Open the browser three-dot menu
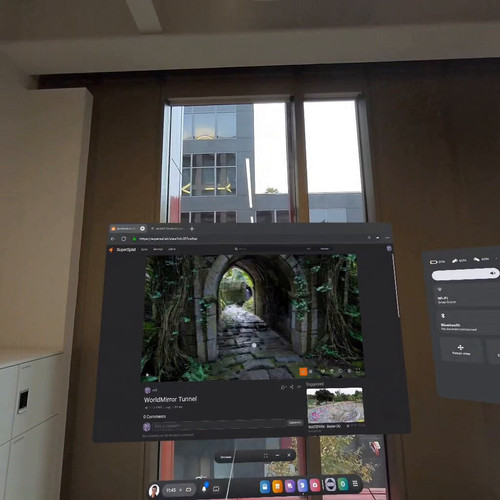The height and width of the screenshot is (500, 500). click(387, 238)
